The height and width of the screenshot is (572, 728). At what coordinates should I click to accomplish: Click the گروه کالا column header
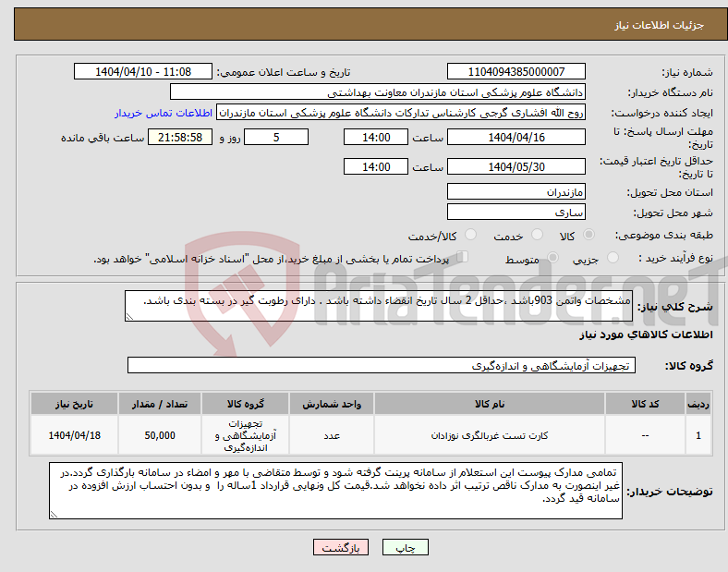[245, 404]
